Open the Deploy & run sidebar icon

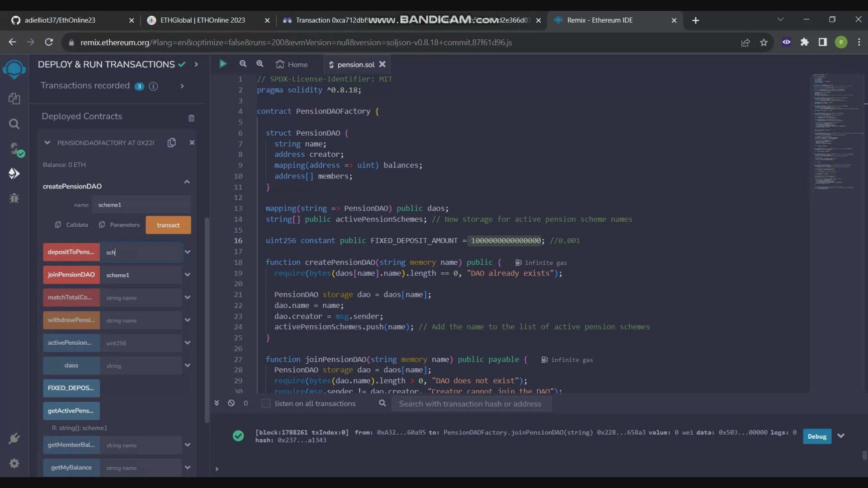click(x=14, y=174)
